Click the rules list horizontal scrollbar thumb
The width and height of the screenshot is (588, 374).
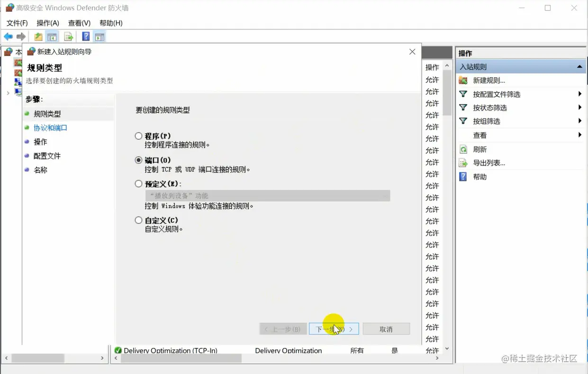tap(181, 358)
